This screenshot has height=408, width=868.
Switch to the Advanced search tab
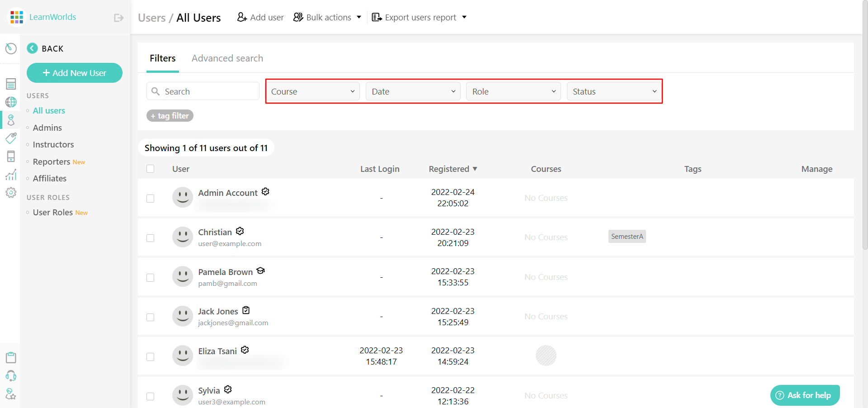click(227, 58)
